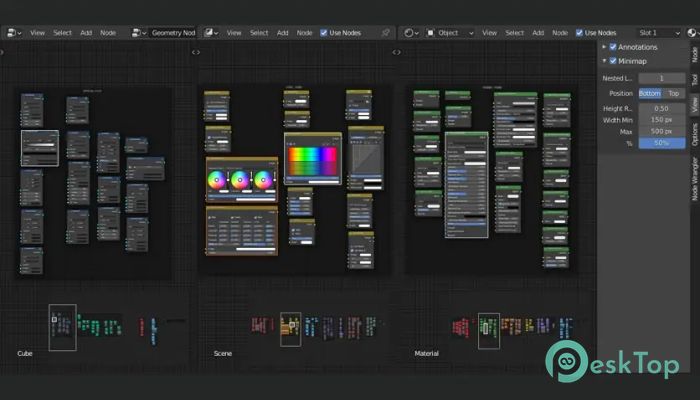Open Node menu in compositor header
Viewport: 700px width, 400px height.
[304, 33]
